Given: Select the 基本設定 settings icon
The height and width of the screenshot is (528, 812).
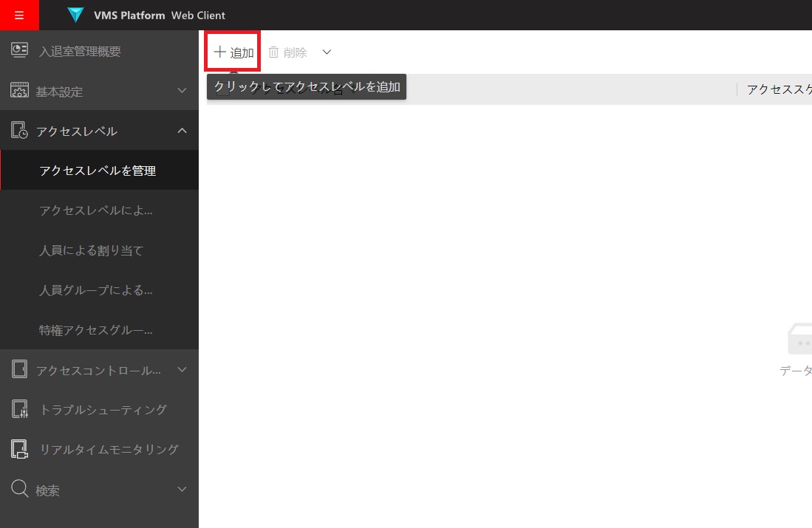Looking at the screenshot, I should (19, 90).
